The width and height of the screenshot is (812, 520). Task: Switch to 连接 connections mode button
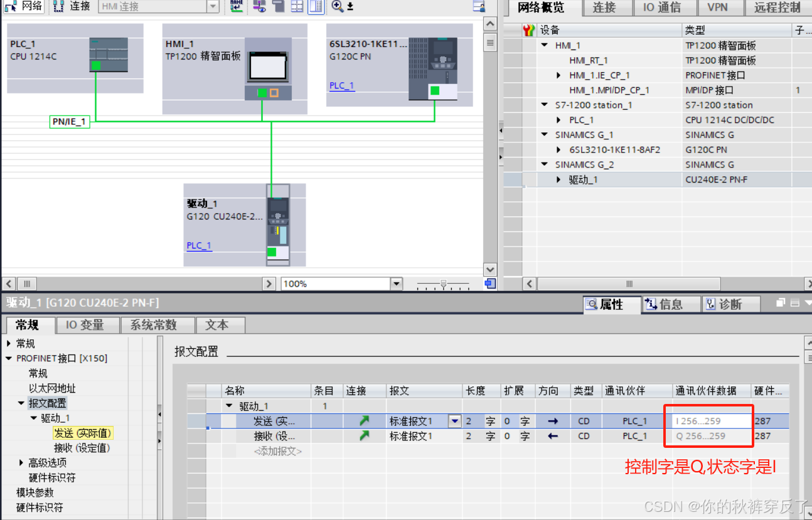[72, 6]
